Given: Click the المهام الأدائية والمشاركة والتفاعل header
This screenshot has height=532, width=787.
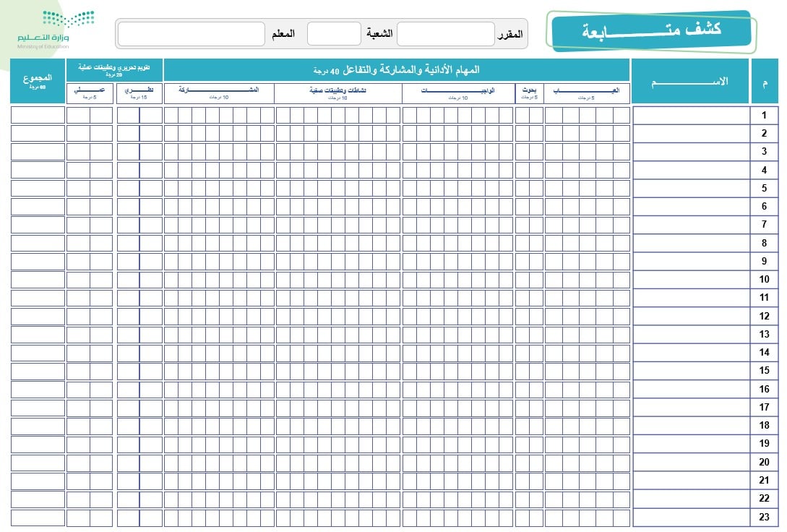Looking at the screenshot, I should pos(397,70).
